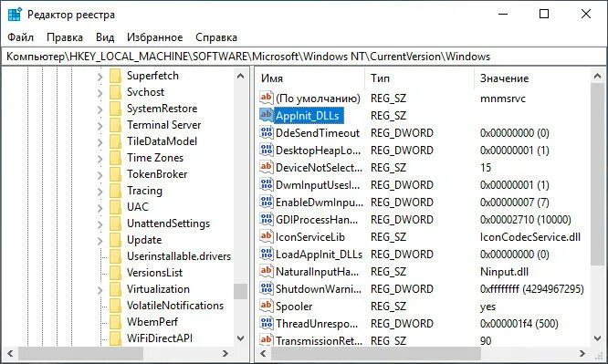Click the mnmsrvc data cell
The image size is (608, 364).
tap(502, 99)
